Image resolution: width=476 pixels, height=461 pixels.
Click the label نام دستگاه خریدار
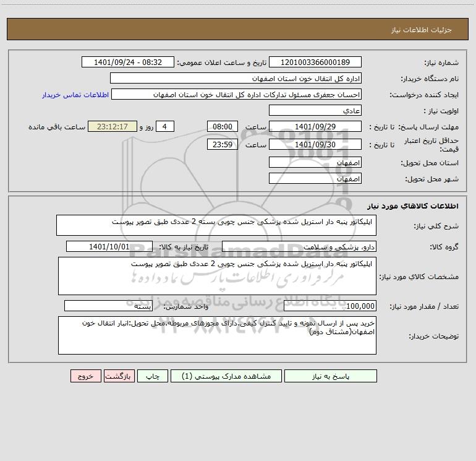[x=430, y=79]
